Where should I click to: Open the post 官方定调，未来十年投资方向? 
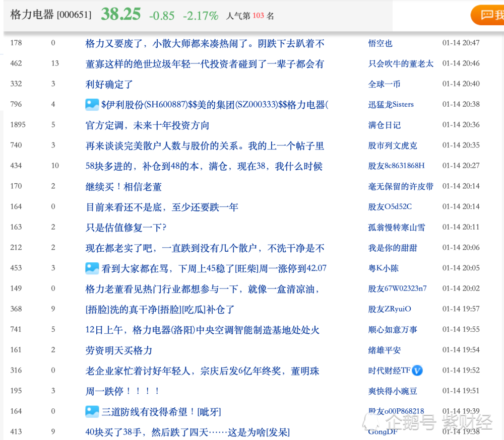147,125
